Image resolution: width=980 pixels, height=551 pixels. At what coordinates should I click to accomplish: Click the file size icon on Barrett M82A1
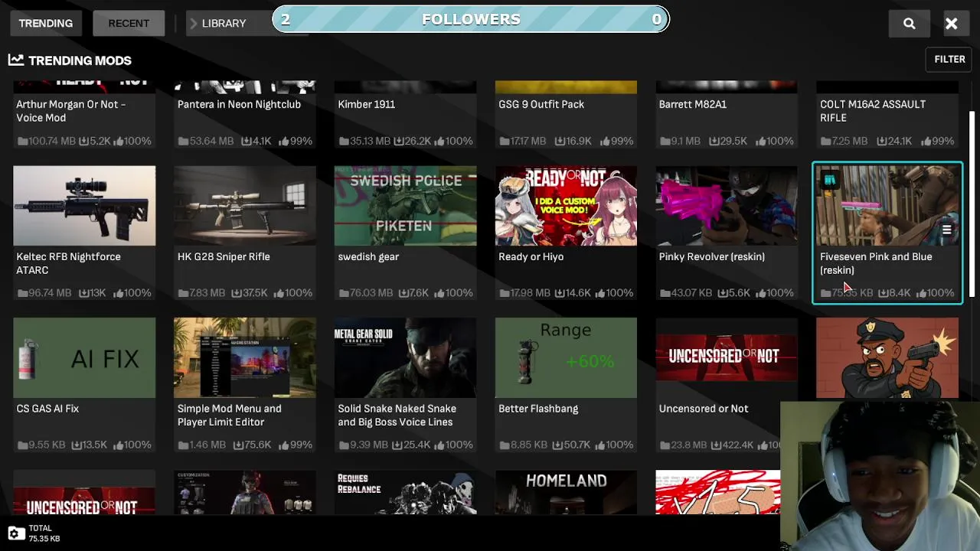point(665,141)
